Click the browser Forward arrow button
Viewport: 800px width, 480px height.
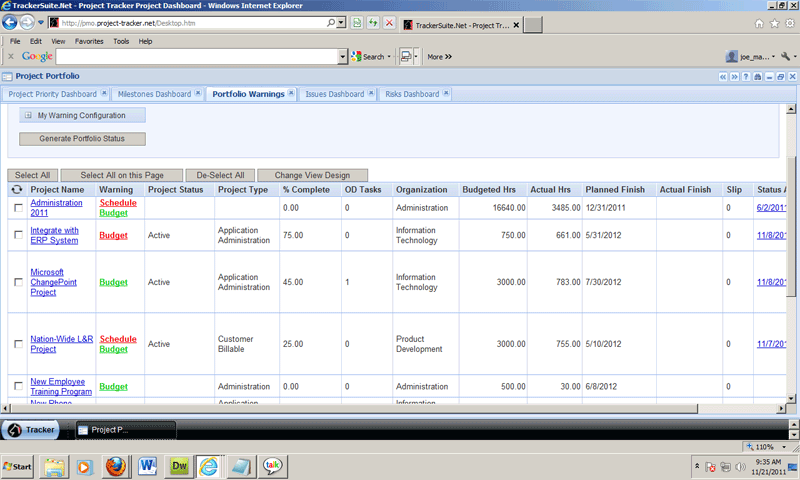tap(27, 23)
